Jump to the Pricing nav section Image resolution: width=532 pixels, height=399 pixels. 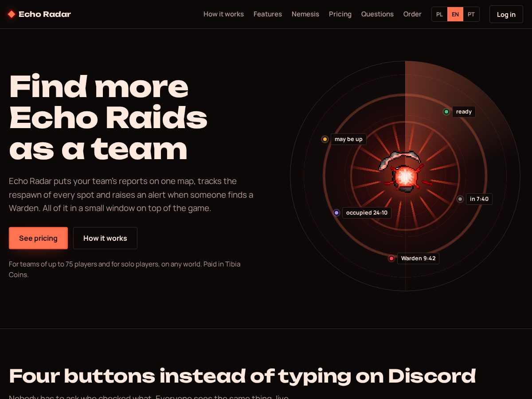point(340,14)
